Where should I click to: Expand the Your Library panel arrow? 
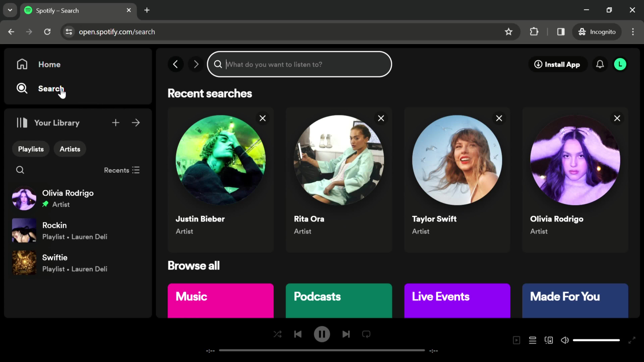pos(136,123)
